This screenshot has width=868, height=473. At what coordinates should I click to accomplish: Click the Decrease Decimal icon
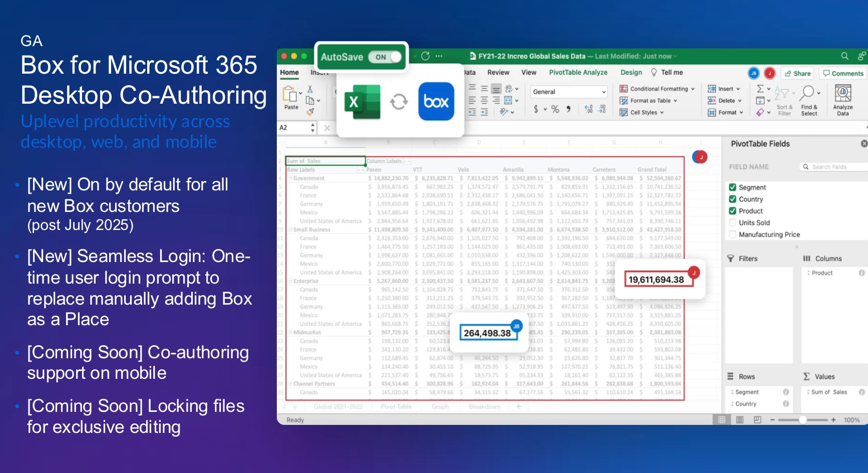[602, 109]
